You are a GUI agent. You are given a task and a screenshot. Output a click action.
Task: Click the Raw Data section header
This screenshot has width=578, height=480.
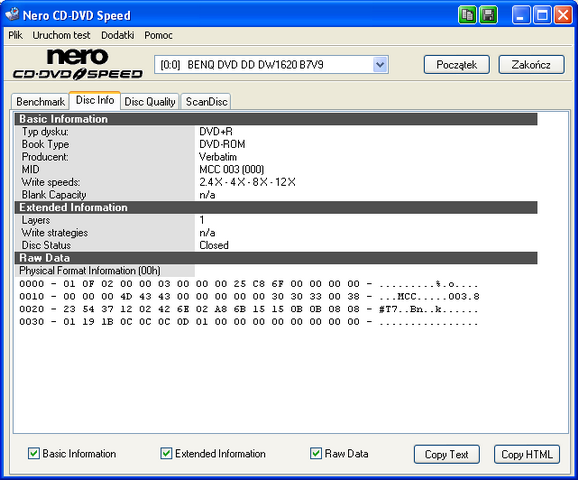click(x=276, y=258)
